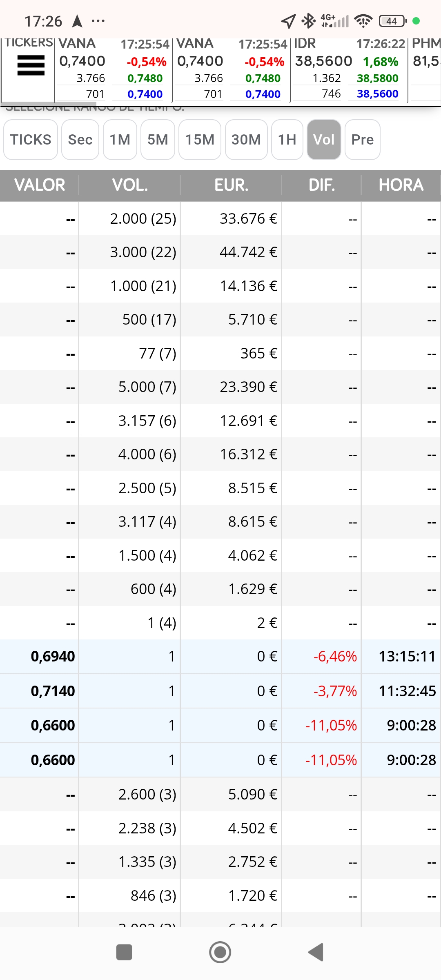
Task: Tap the Android home circle button
Action: click(220, 952)
